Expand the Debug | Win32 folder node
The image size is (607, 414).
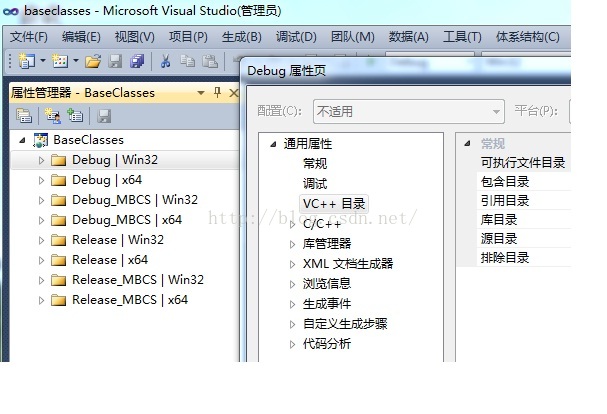[x=41, y=160]
